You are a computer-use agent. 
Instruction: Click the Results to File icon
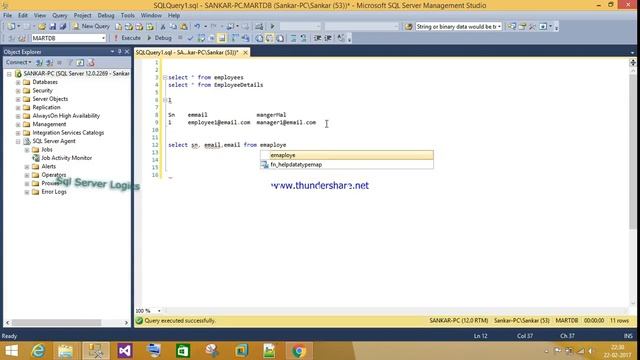coord(280,38)
